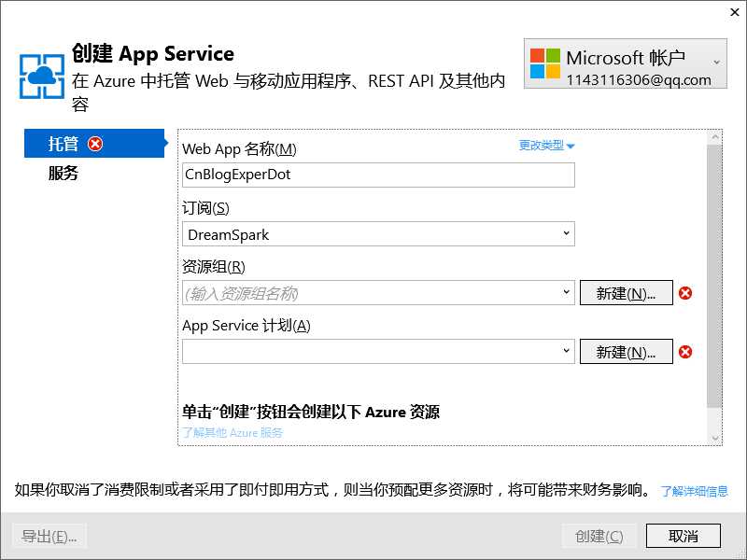This screenshot has height=560, width=747.
Task: Open the 了解详细信息 link
Action: click(694, 491)
